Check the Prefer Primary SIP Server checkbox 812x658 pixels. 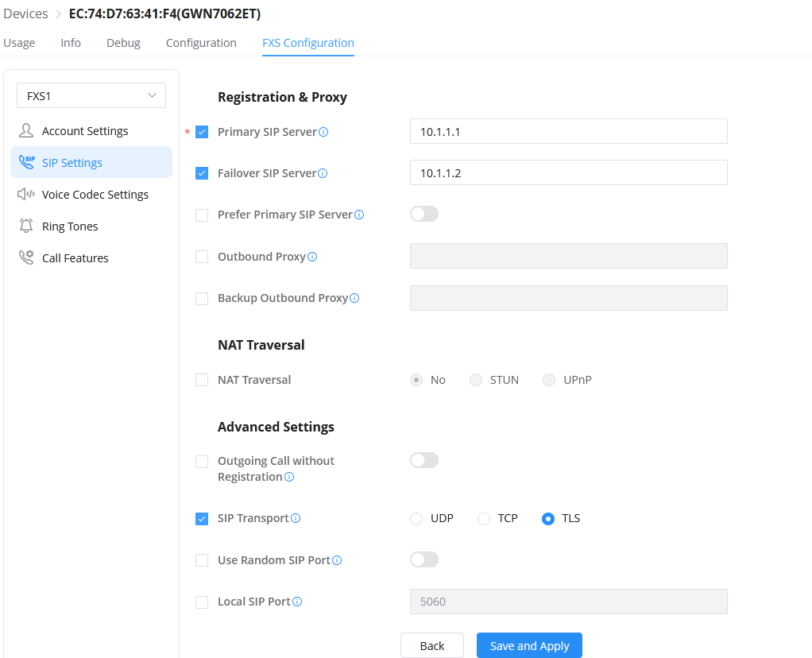coord(202,215)
